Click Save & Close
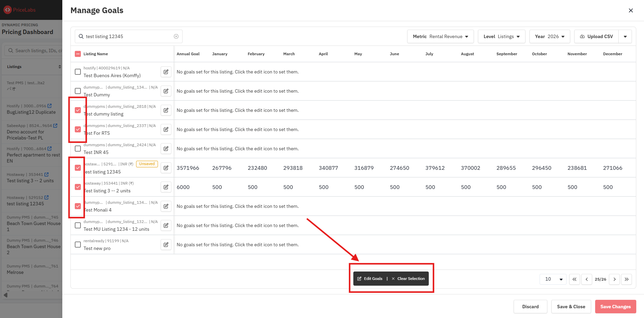 (571, 307)
